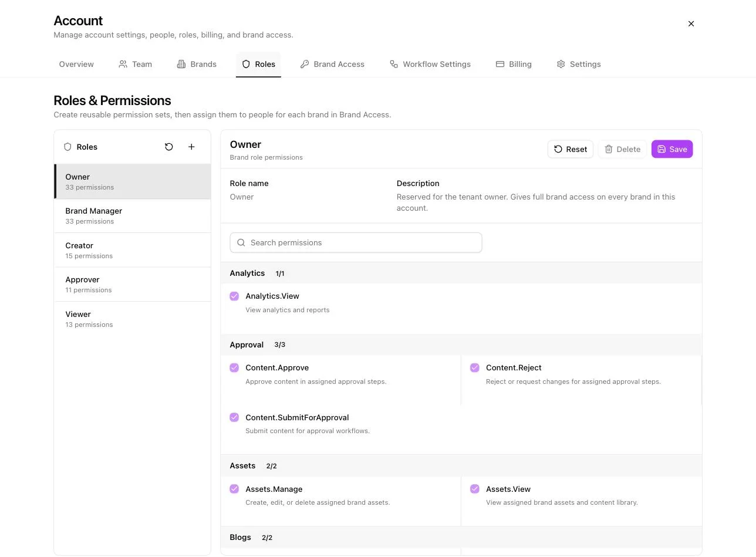Uncheck the Analytics.View permission
756x557 pixels.
[x=234, y=296]
